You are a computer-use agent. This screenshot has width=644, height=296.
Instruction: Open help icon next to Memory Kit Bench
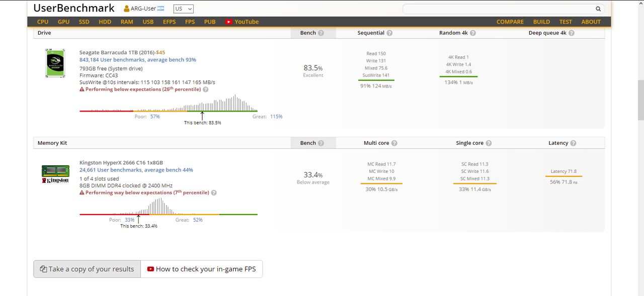point(321,143)
